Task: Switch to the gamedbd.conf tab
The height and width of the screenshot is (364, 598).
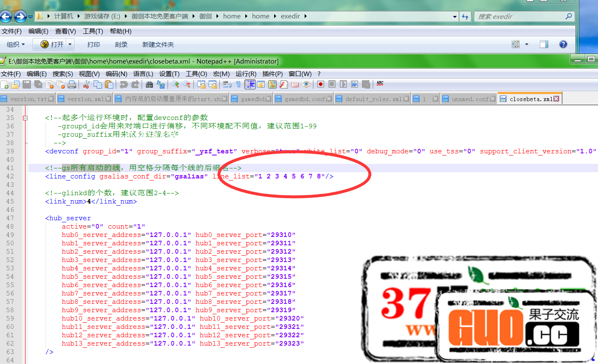Action: point(304,99)
